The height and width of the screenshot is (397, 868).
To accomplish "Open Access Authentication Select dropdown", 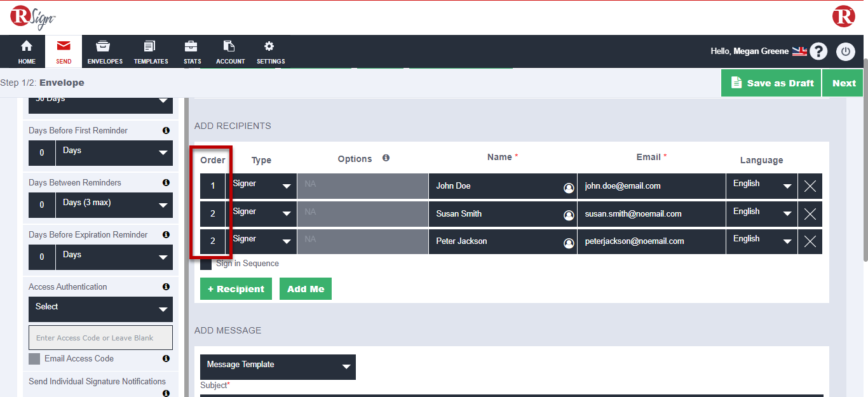I will click(x=100, y=309).
